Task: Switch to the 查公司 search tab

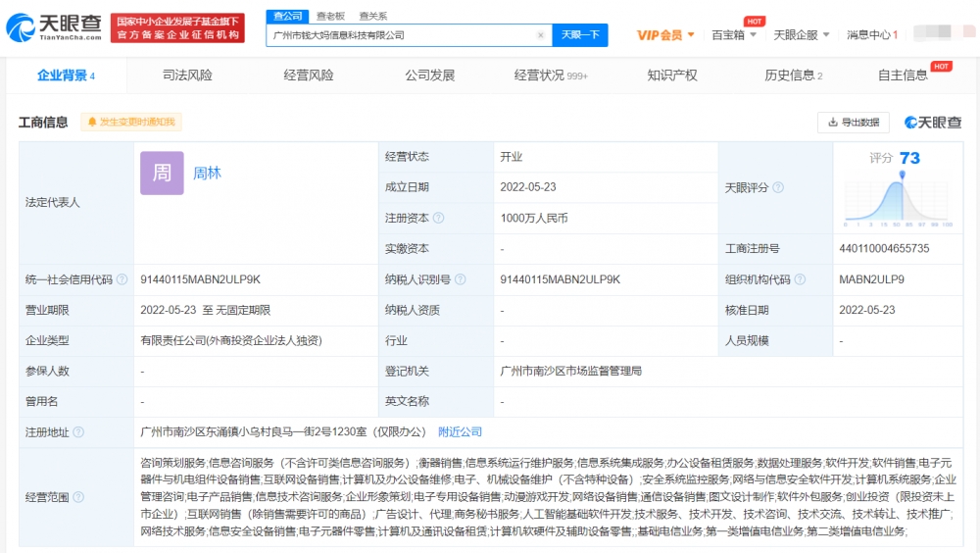Action: click(287, 16)
